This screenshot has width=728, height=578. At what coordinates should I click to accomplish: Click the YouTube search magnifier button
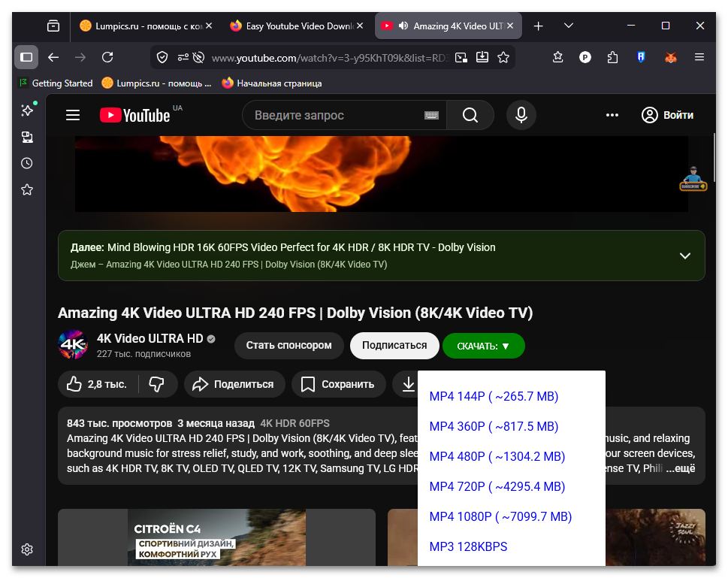point(470,115)
